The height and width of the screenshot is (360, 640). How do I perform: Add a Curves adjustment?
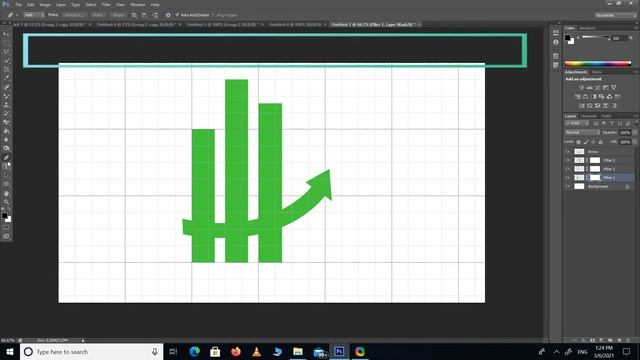pos(598,87)
